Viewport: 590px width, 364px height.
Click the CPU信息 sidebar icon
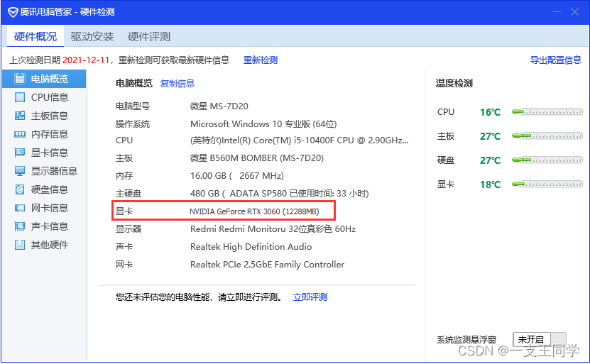click(x=20, y=97)
